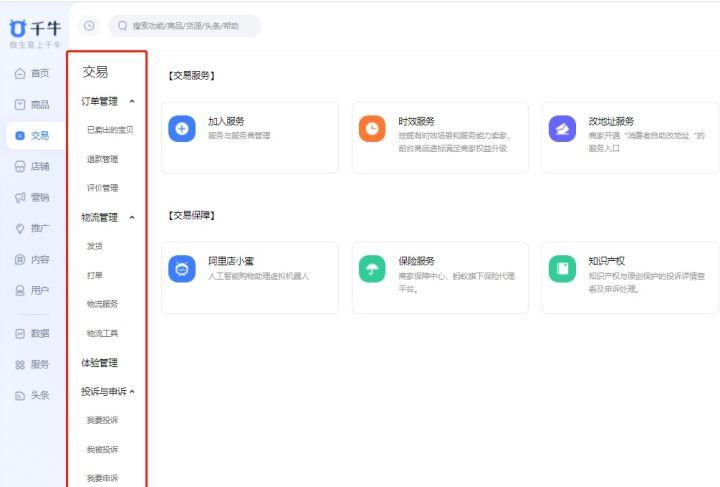720x487 pixels.
Task: Open 已卖出的宝贝 under order management
Action: pyautogui.click(x=110, y=130)
